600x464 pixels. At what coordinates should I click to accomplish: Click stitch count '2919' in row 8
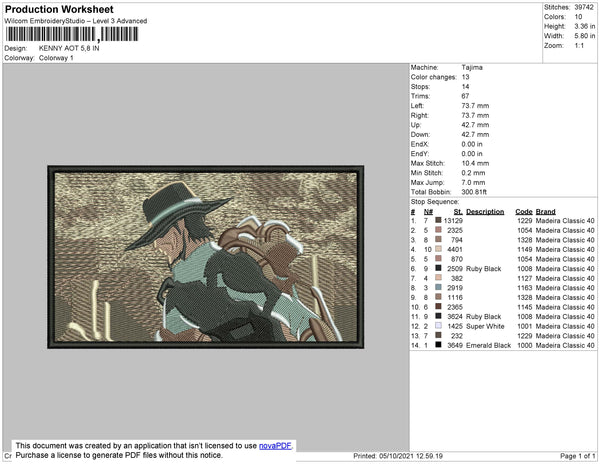tap(455, 288)
